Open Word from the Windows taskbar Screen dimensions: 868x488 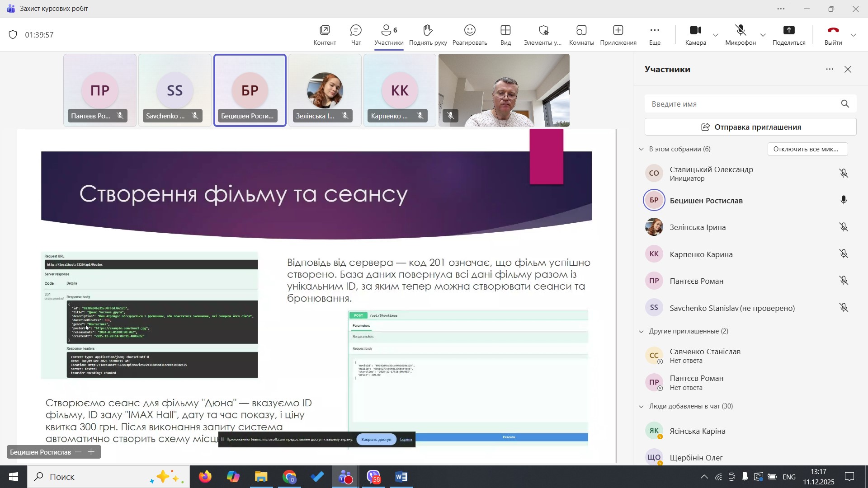coord(401,477)
